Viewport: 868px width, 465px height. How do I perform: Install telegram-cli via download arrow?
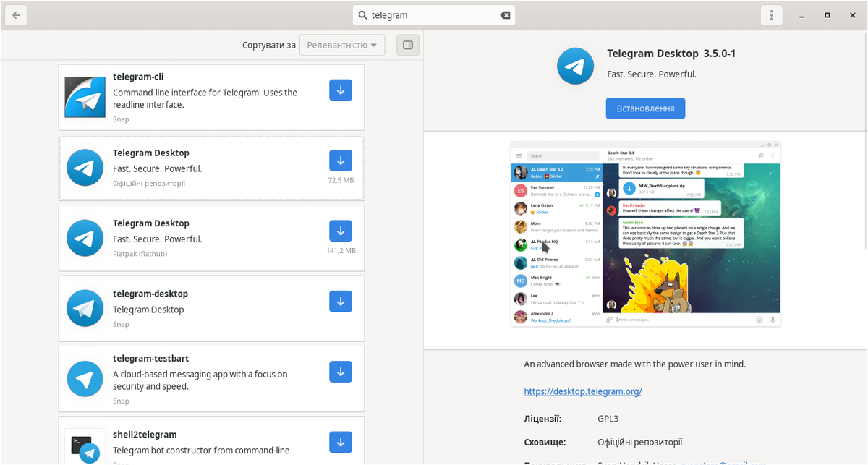[x=341, y=90]
